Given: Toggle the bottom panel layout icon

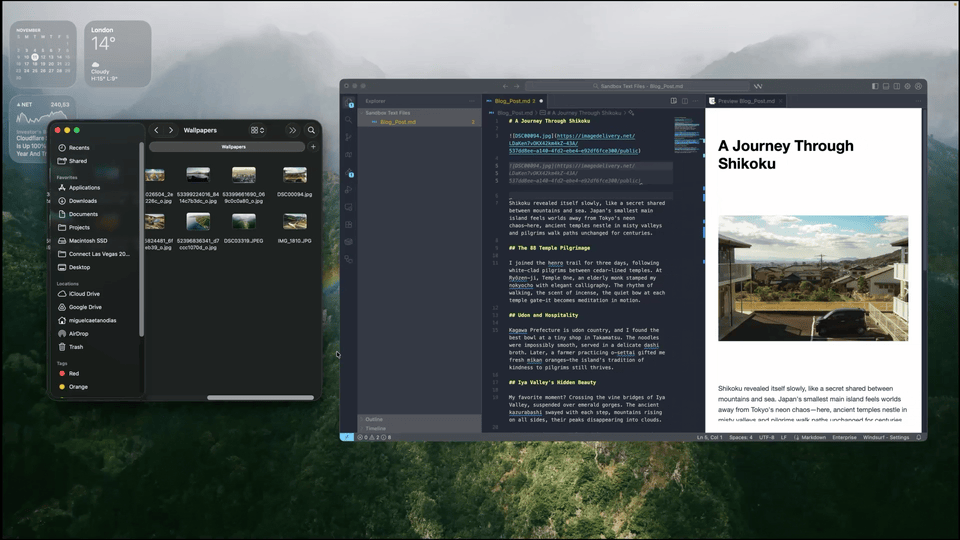Looking at the screenshot, I should click(886, 86).
